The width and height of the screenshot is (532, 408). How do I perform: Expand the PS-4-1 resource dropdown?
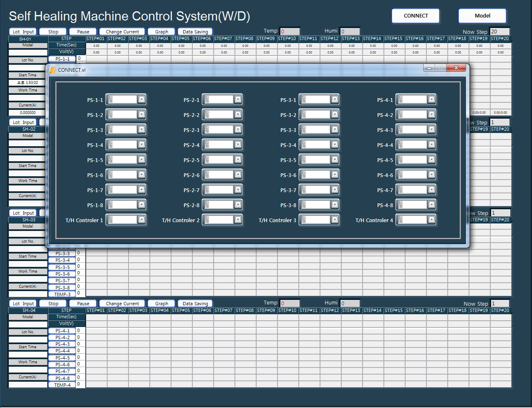(431, 99)
